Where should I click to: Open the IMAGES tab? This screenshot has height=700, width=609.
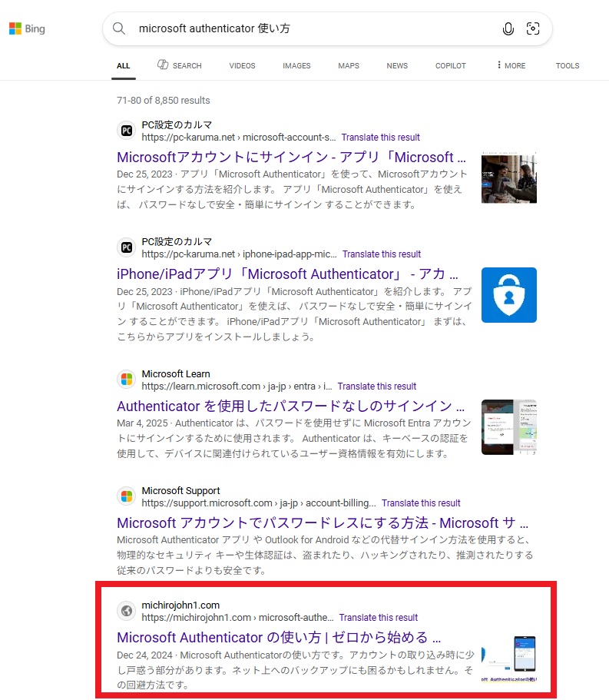[x=296, y=66]
